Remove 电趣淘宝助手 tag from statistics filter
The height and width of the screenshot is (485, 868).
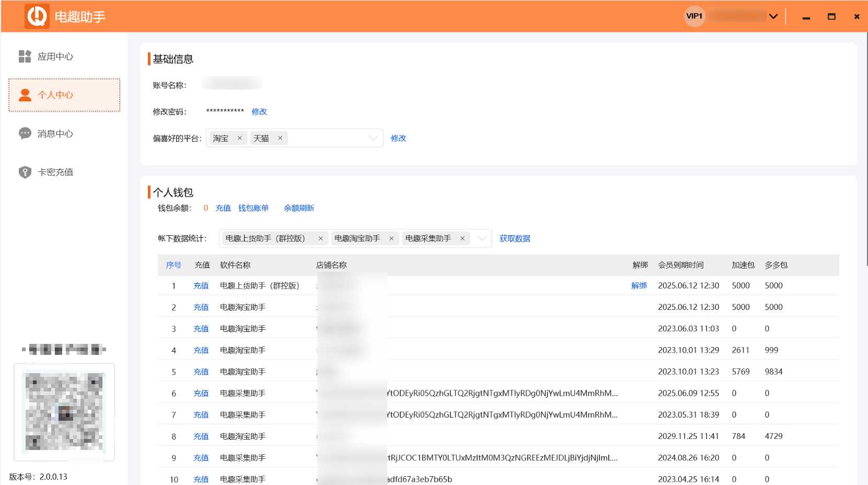pyautogui.click(x=391, y=238)
